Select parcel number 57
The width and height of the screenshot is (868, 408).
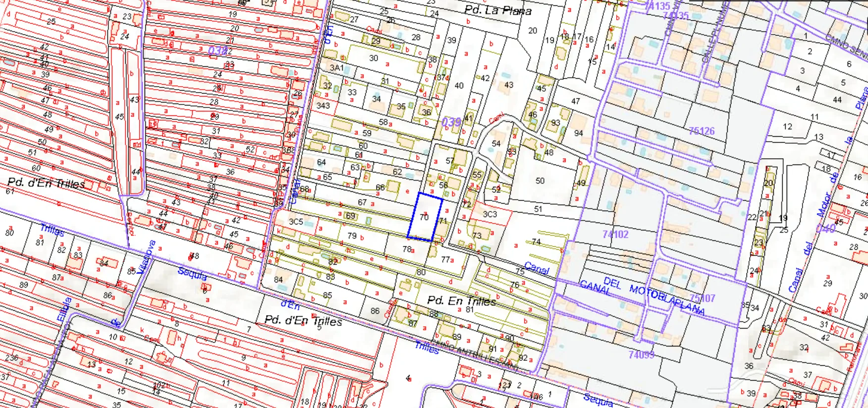[x=450, y=161]
